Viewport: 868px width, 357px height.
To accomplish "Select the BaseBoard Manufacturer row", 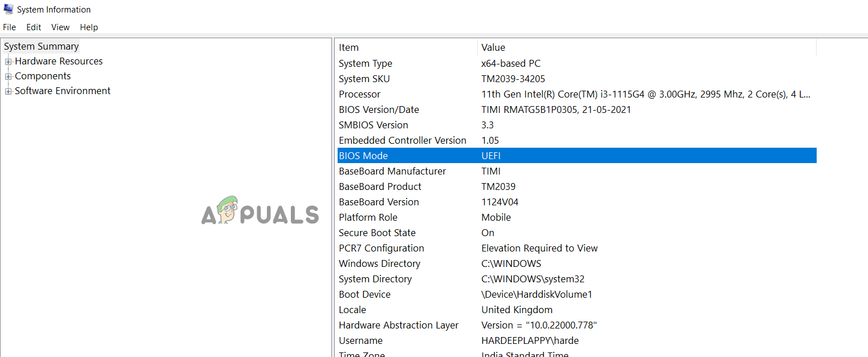I will 392,171.
